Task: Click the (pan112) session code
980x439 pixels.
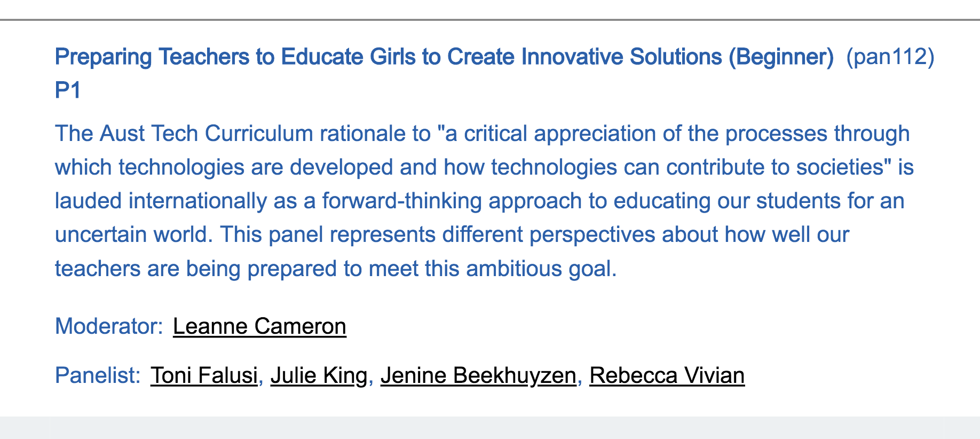Action: pos(890,57)
